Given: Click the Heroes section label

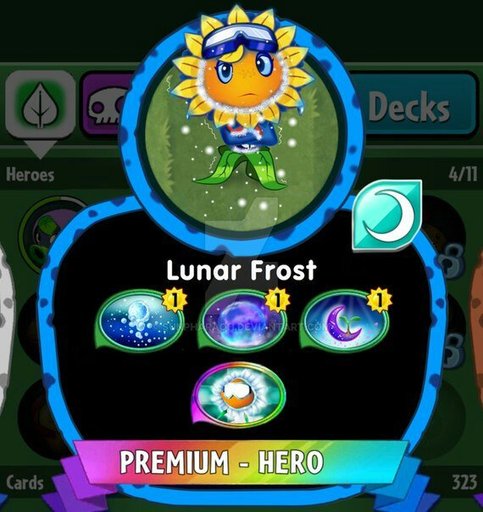Looking at the screenshot, I should 30,175.
